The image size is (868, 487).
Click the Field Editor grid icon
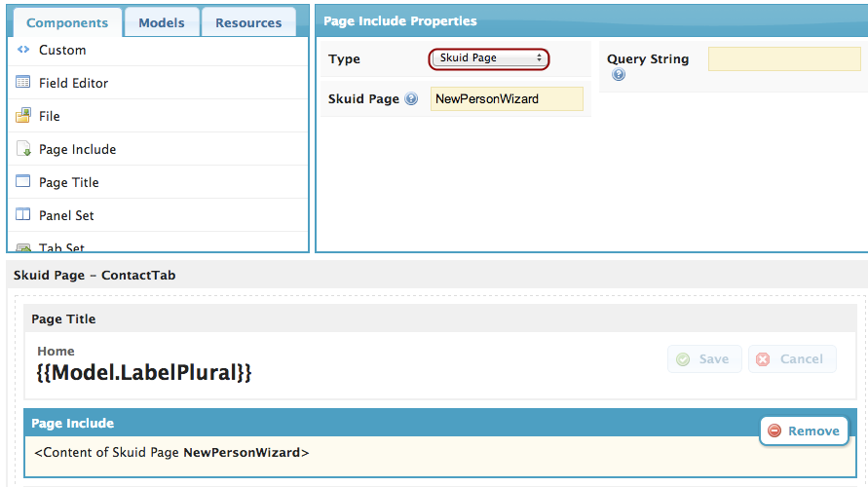23,83
